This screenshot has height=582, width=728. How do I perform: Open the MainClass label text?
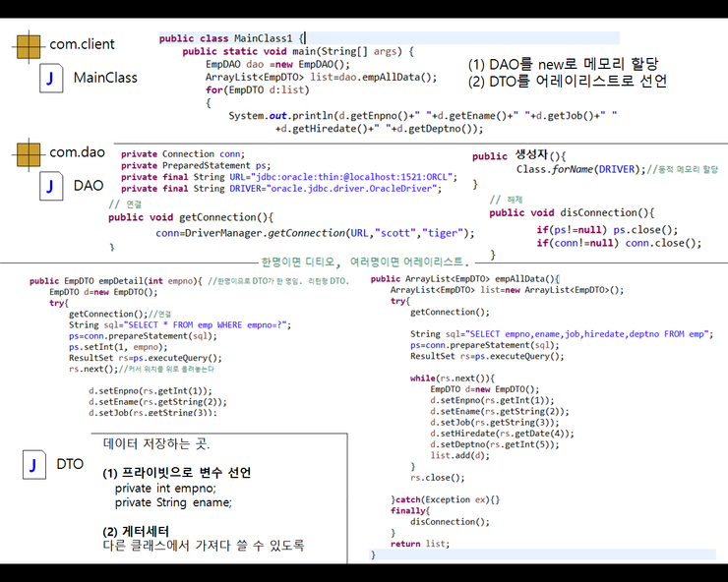tap(106, 78)
